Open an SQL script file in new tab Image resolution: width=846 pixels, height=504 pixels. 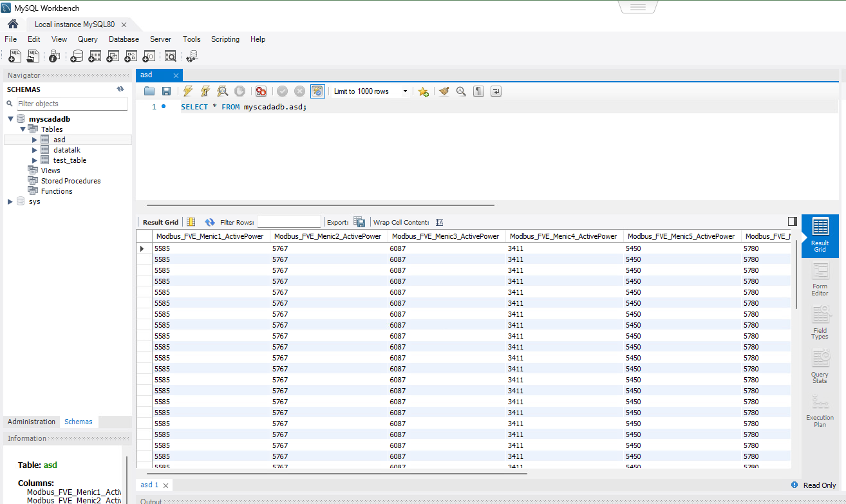coord(33,57)
